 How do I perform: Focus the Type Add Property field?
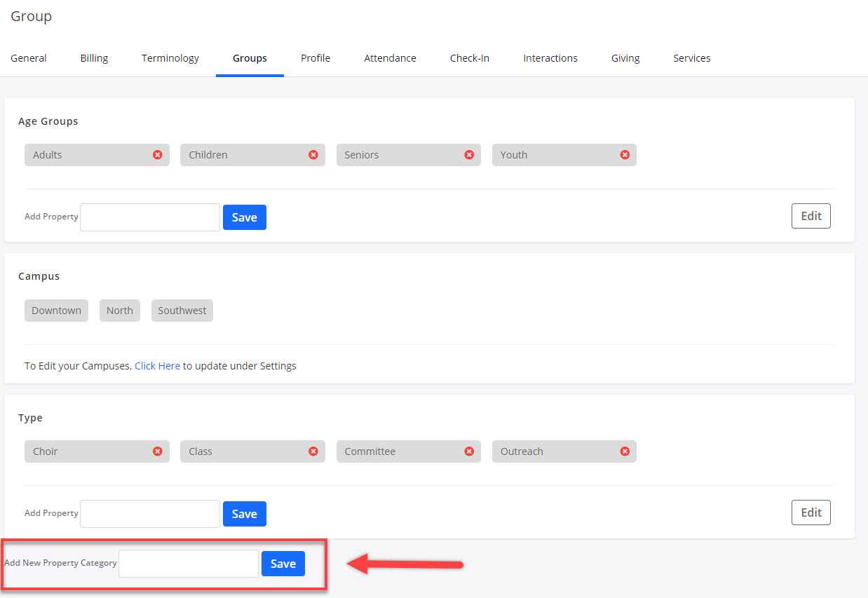[x=150, y=514]
